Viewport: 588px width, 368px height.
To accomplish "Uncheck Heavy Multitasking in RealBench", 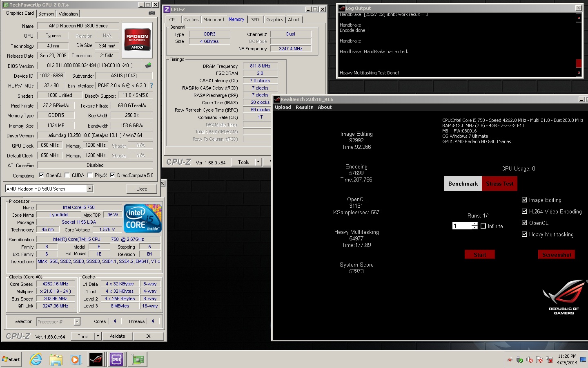I will (x=525, y=234).
